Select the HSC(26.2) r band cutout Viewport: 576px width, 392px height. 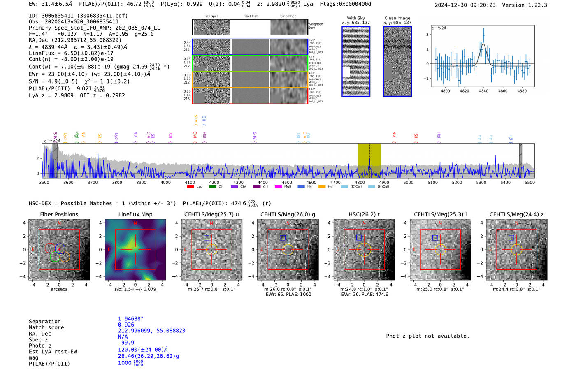coord(364,250)
